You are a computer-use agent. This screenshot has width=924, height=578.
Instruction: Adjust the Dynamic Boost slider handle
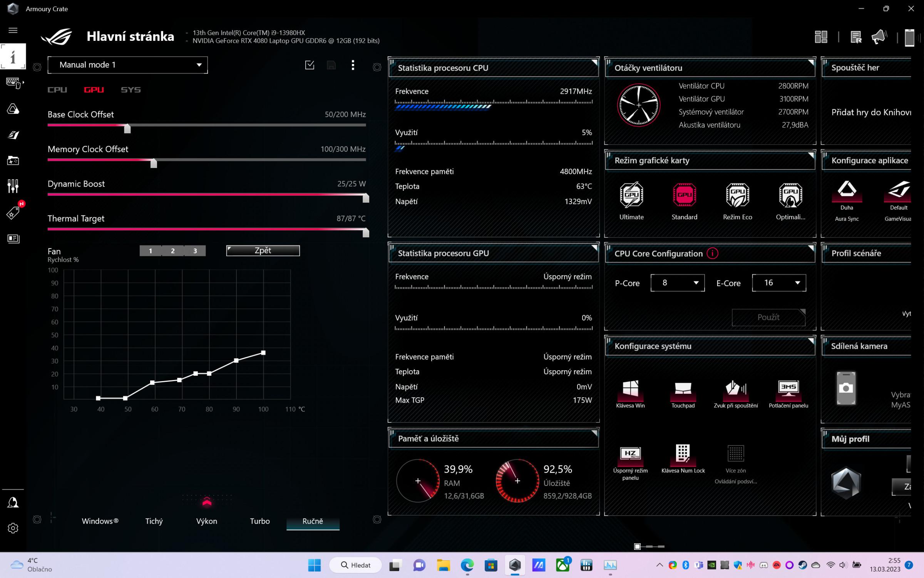point(366,198)
